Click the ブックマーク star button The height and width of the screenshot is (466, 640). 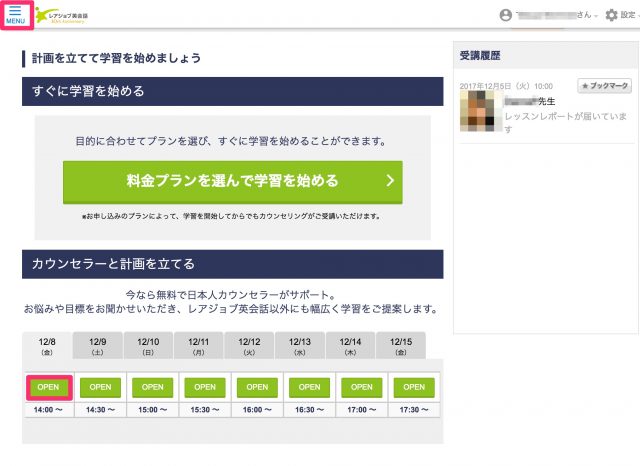pyautogui.click(x=604, y=86)
